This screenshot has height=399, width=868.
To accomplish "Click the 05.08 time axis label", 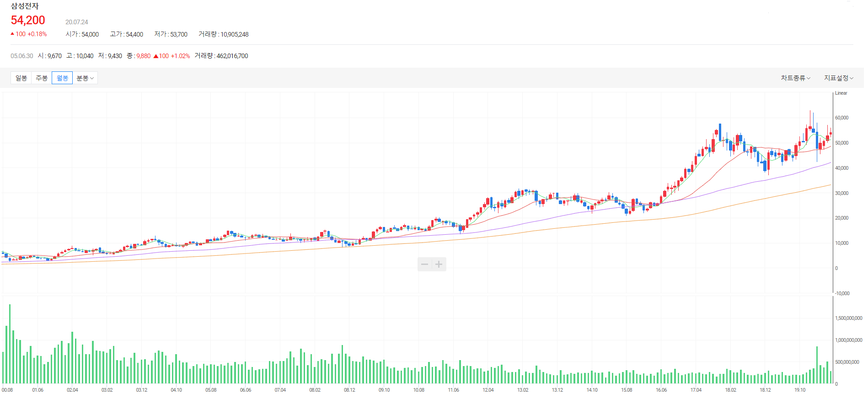I will point(211,390).
